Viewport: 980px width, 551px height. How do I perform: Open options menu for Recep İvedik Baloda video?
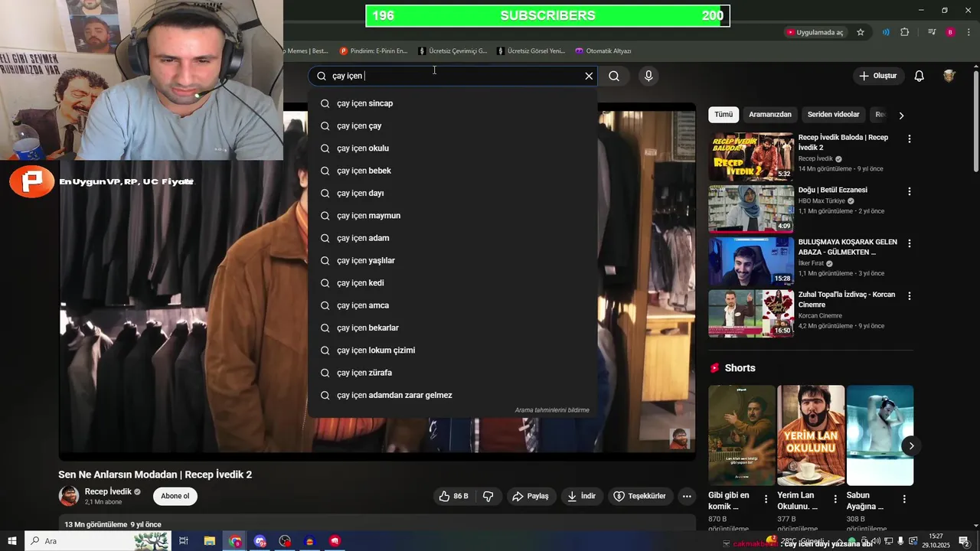point(910,139)
